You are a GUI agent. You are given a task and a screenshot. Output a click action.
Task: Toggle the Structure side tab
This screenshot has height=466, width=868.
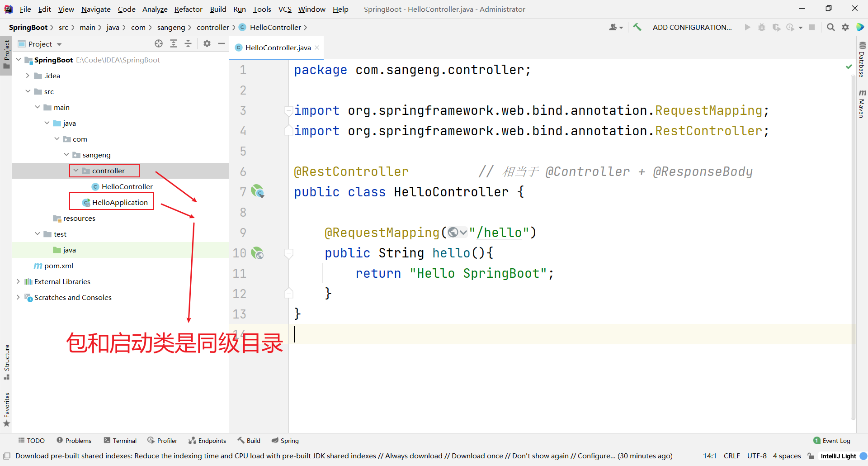(6, 362)
